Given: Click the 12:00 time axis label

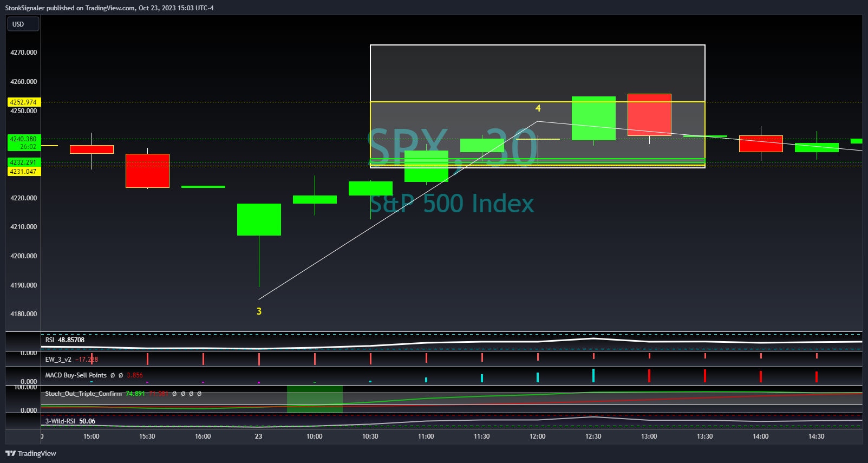Looking at the screenshot, I should 538,436.
